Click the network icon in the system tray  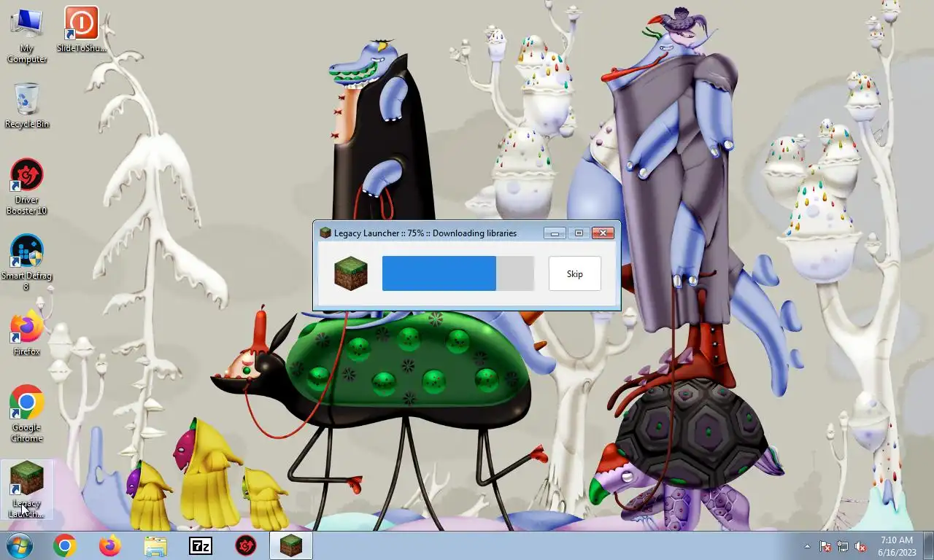pos(843,546)
